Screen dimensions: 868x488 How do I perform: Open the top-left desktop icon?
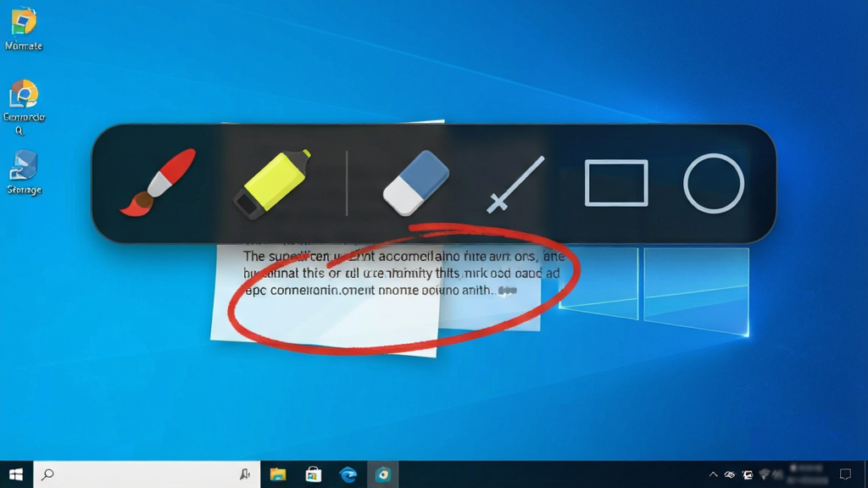[24, 30]
